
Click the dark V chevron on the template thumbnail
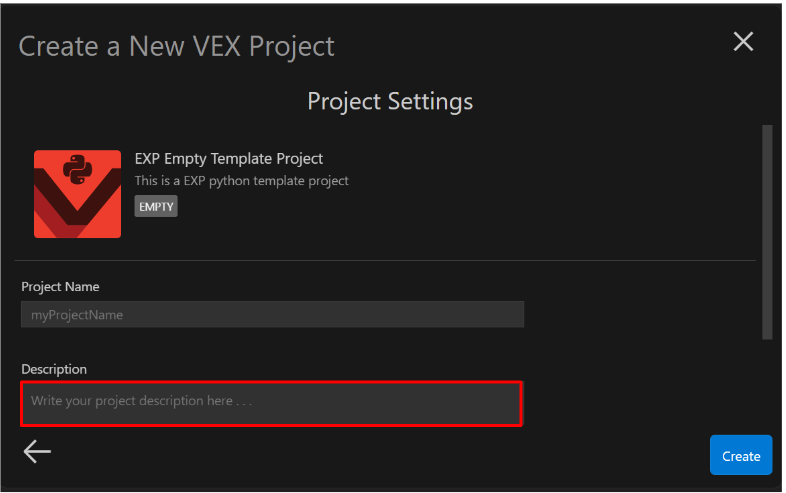coord(77,212)
